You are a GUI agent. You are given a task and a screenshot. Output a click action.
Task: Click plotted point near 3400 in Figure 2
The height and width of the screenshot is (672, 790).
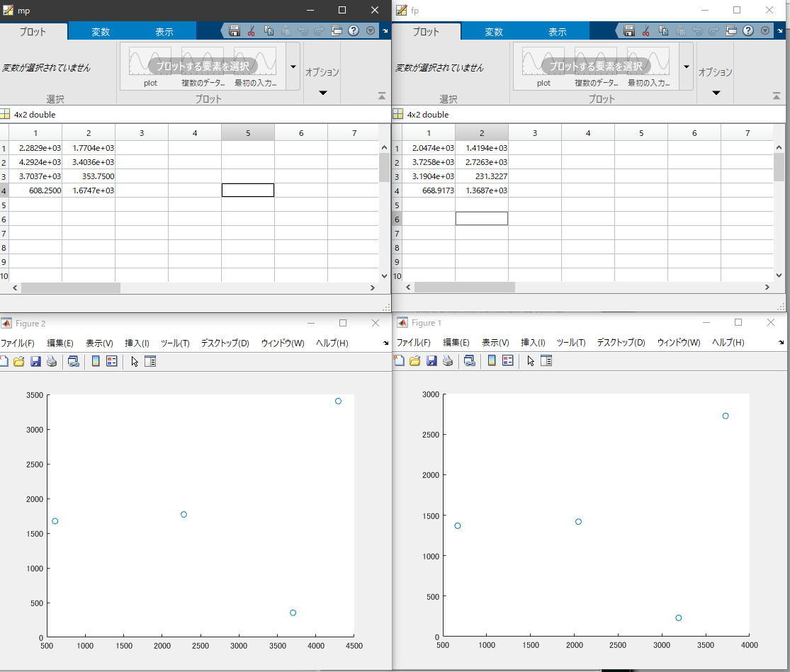[338, 402]
